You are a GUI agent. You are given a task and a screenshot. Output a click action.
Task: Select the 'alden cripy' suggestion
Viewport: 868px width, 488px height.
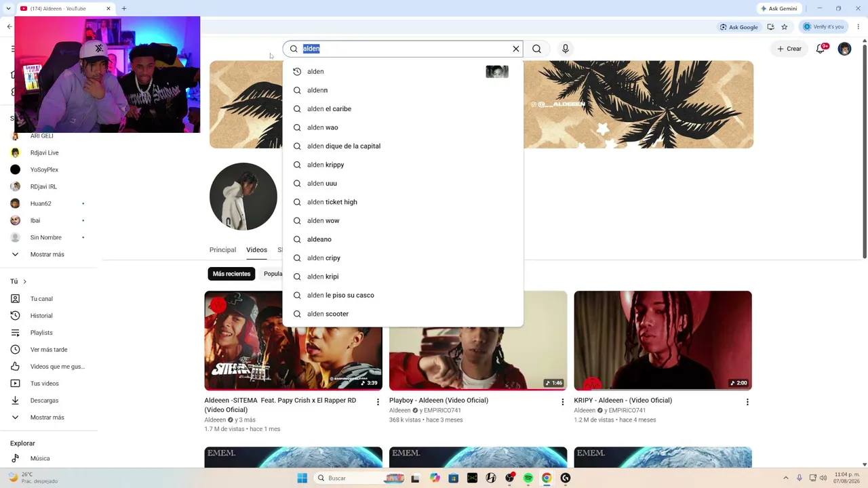pyautogui.click(x=403, y=258)
